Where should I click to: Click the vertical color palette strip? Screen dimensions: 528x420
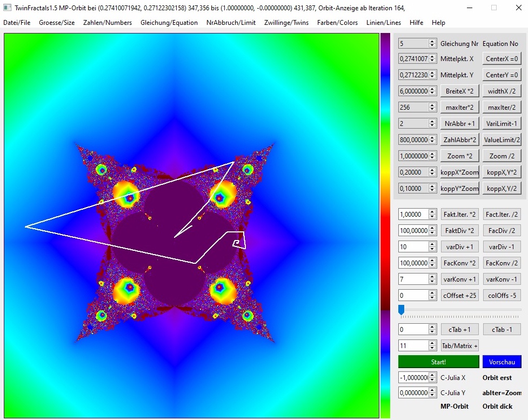click(385, 225)
